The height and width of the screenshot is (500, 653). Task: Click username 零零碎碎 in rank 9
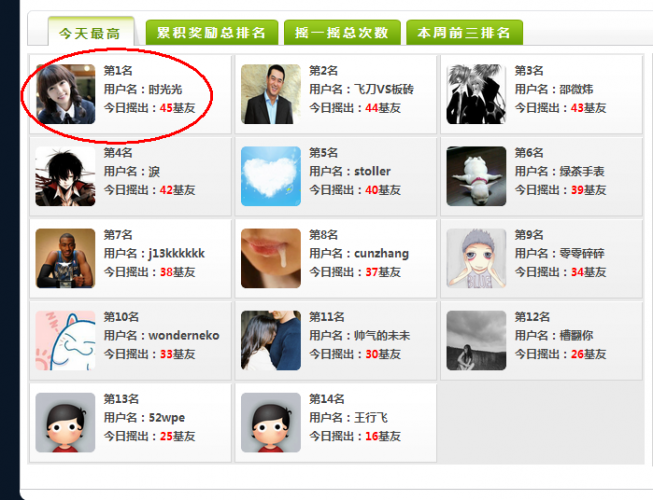click(582, 254)
